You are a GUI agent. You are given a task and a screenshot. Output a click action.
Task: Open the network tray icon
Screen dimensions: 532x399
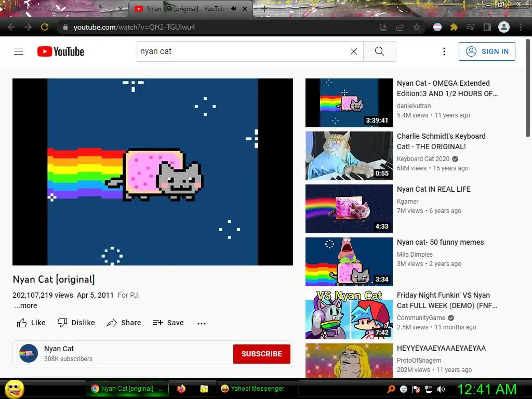(429, 389)
